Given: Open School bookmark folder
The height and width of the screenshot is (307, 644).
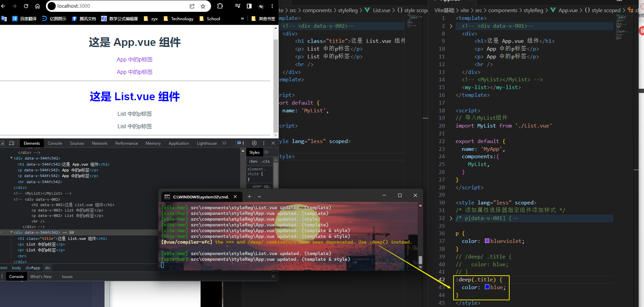Looking at the screenshot, I should [x=210, y=19].
